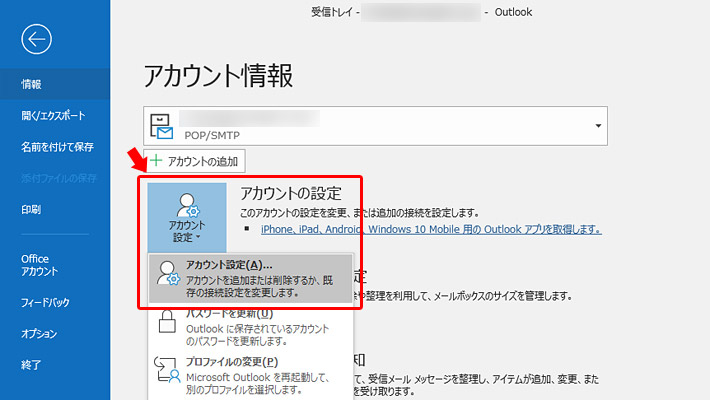710x400 pixels.
Task: Toggle the アカウント設定 dropdown button
Action: 187,218
